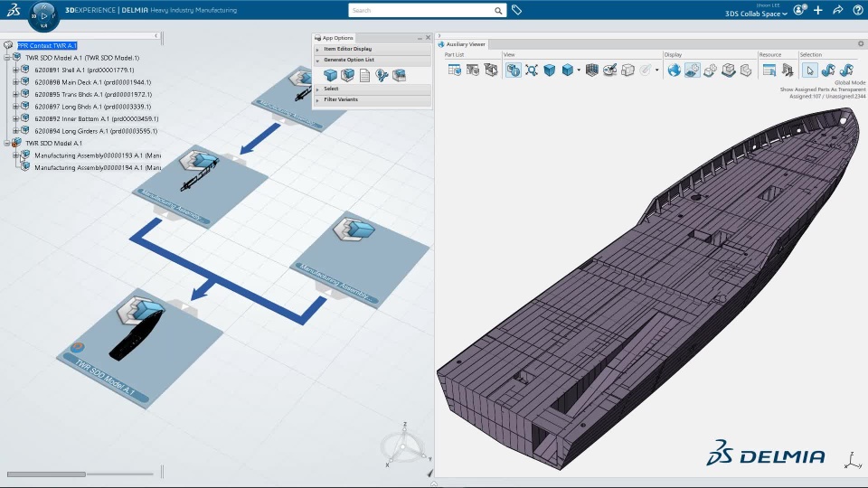Click the plus add icon in top bar

tap(818, 10)
